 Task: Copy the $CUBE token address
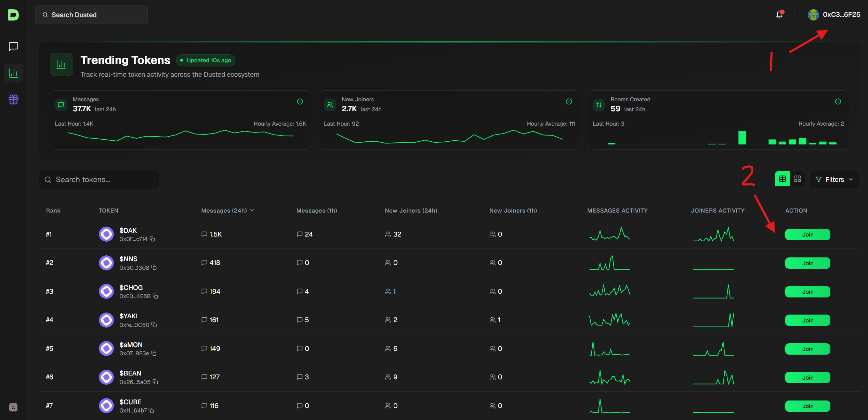151,410
